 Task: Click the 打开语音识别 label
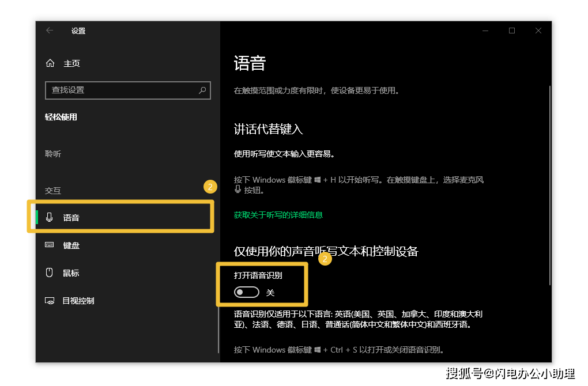(258, 275)
